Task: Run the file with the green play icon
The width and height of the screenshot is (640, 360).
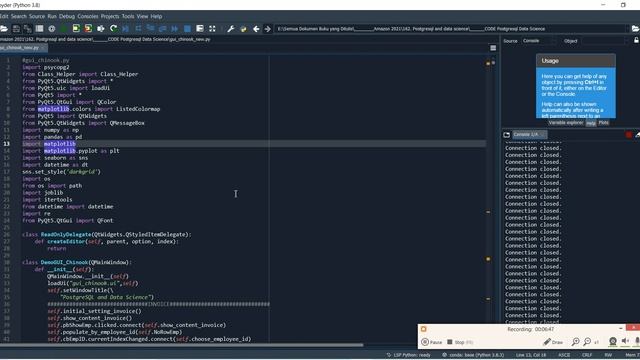Action: [64, 29]
